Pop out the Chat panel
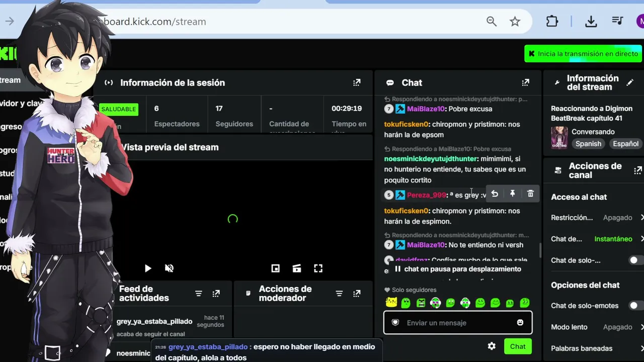This screenshot has height=362, width=644. tap(525, 82)
